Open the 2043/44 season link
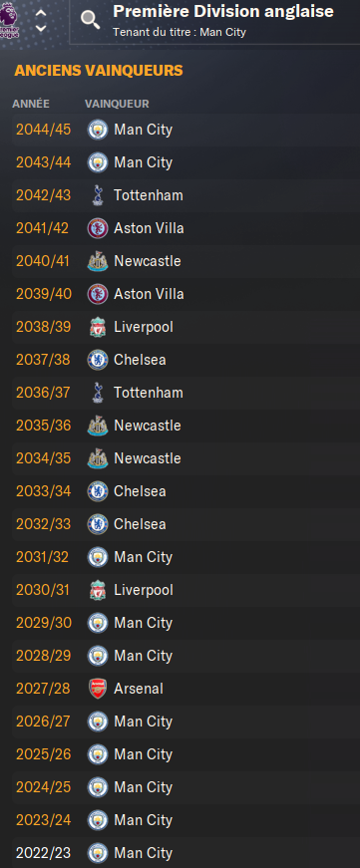 click(x=43, y=162)
